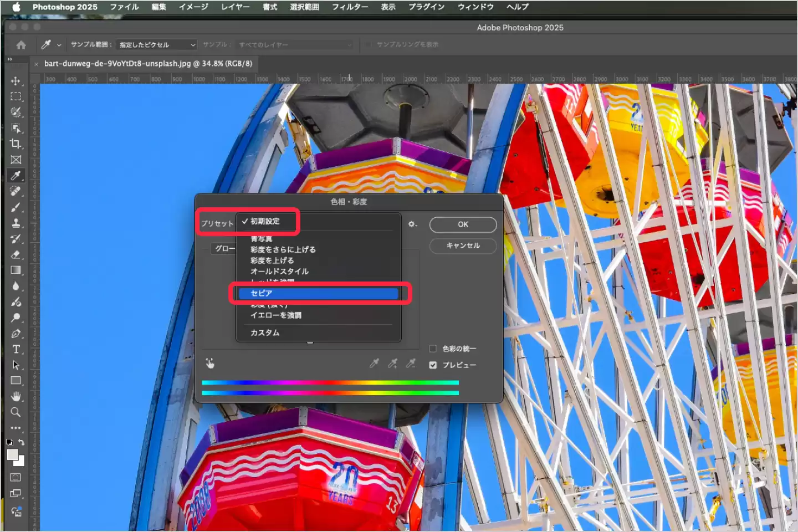
Task: Select the Eraser tool
Action: click(16, 254)
